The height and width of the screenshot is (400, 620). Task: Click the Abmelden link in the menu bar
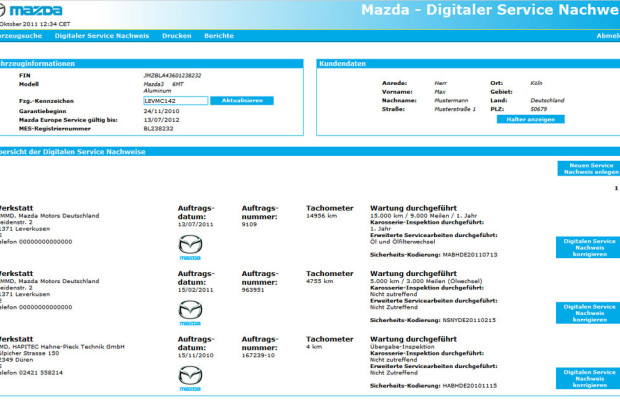pyautogui.click(x=608, y=36)
